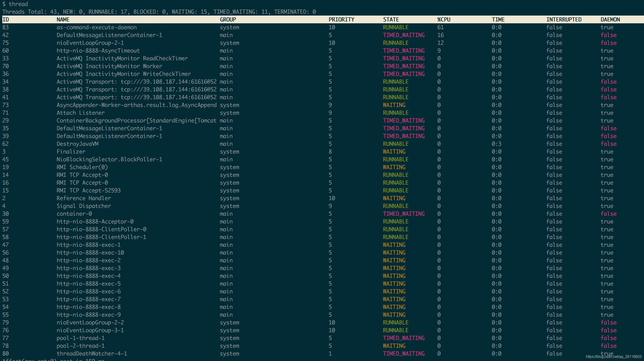This screenshot has height=361, width=644.
Task: Click the GROUP column header
Action: coord(228,19)
